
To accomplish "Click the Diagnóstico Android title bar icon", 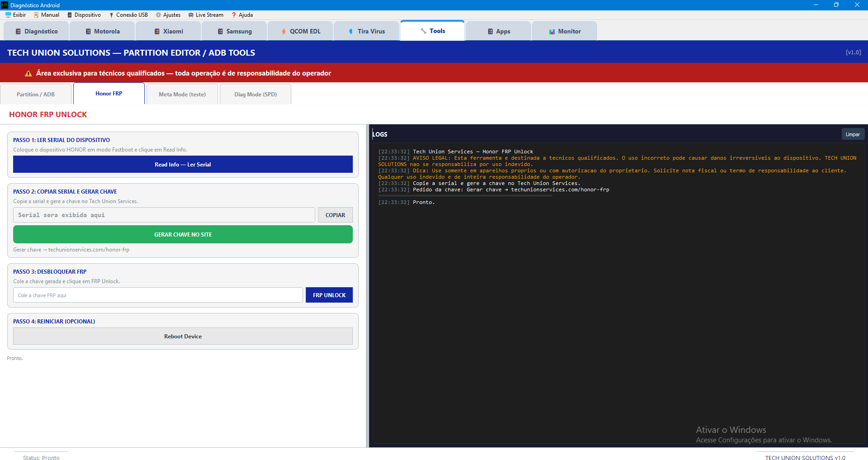I will 5,5.
